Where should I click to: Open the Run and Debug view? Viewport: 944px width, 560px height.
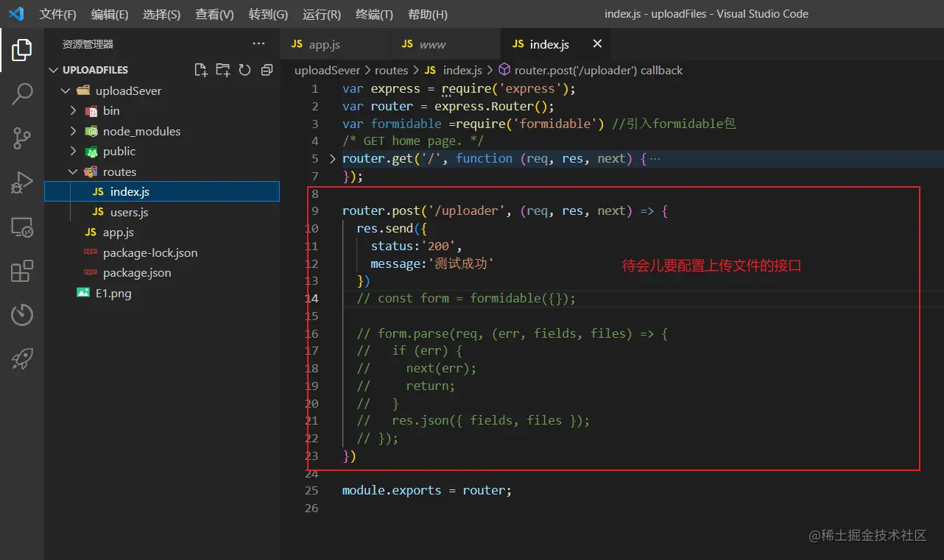[x=22, y=182]
